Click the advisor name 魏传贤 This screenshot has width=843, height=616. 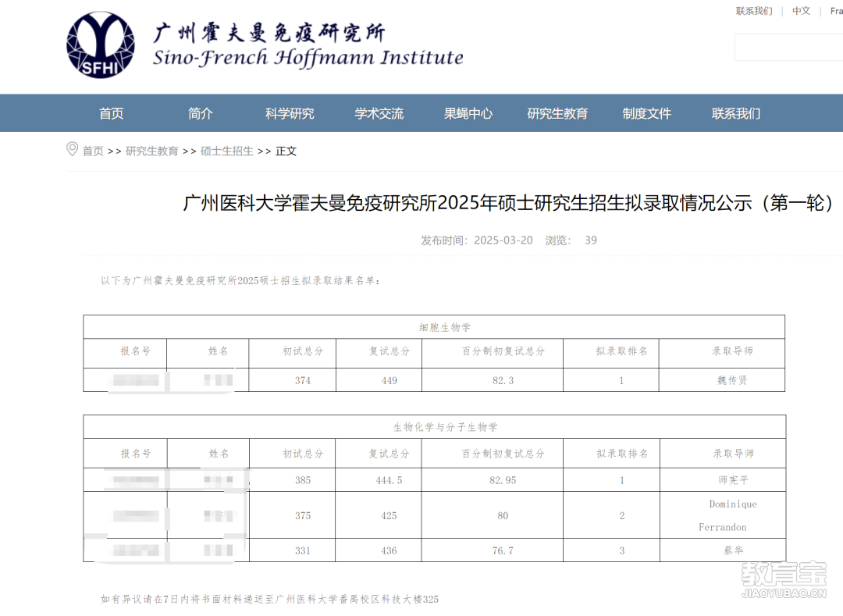(732, 380)
